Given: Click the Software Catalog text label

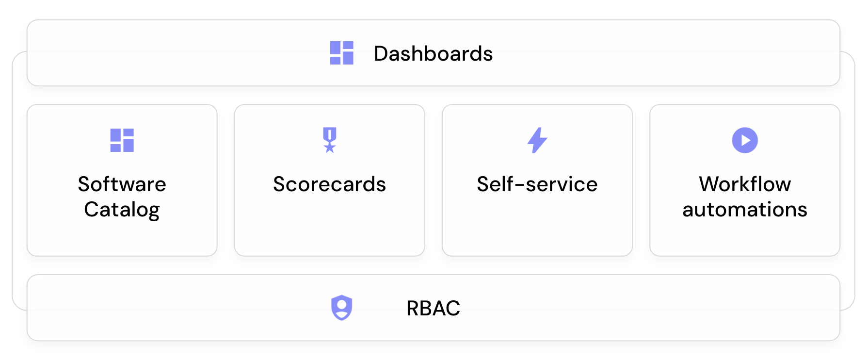Looking at the screenshot, I should click(x=122, y=197).
